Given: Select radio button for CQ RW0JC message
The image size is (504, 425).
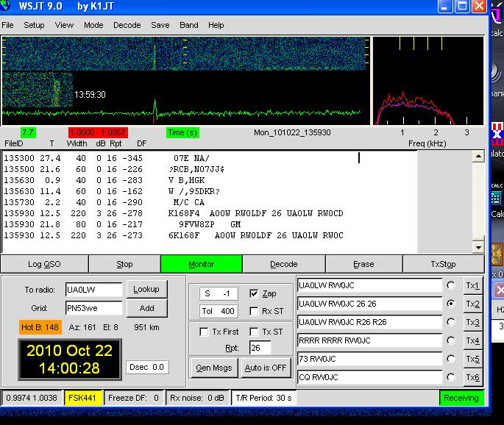Looking at the screenshot, I should [x=450, y=376].
